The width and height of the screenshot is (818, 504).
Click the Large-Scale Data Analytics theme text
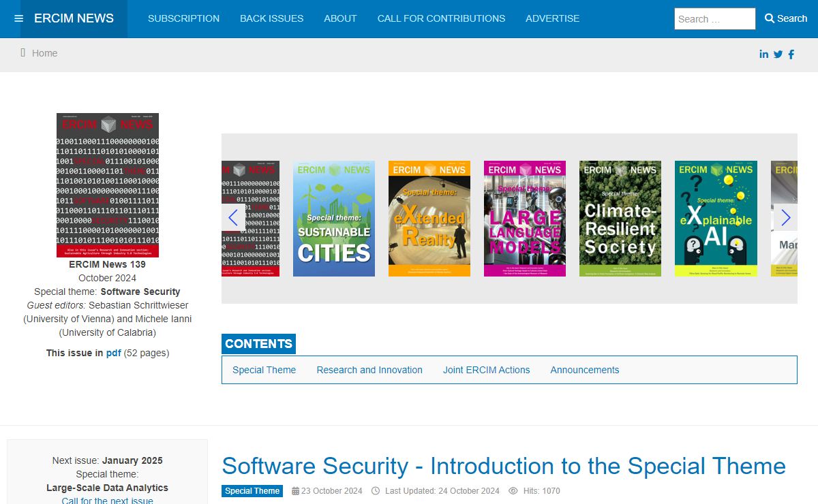[108, 488]
